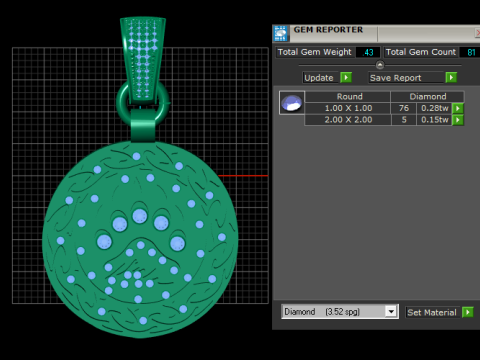
Task: Click the Total Gem Weight label
Action: pos(314,52)
